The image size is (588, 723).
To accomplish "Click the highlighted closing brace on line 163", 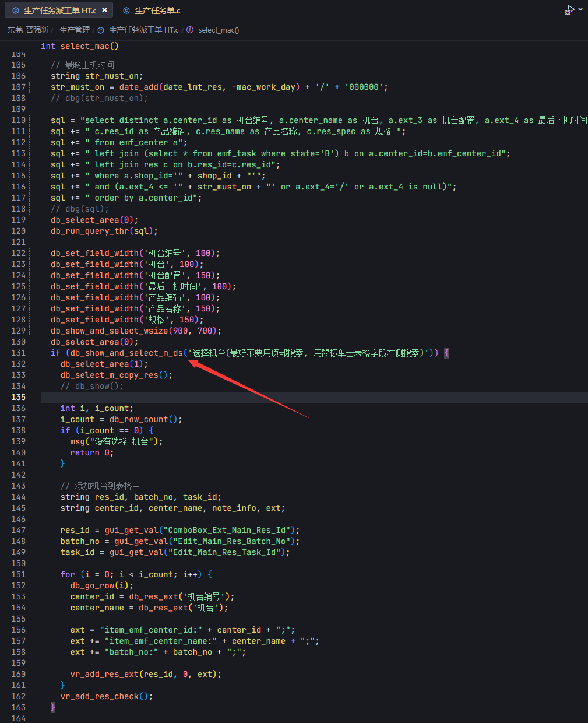I will point(53,707).
